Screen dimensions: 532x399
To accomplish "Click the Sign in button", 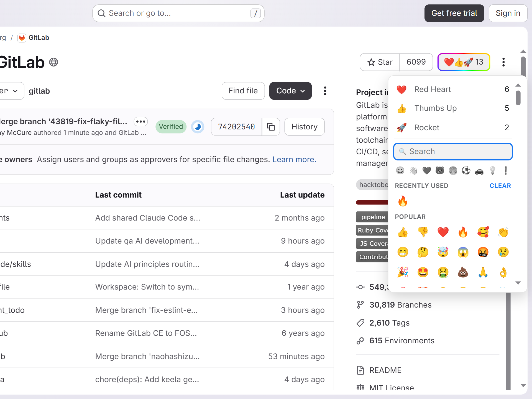I will tap(508, 13).
